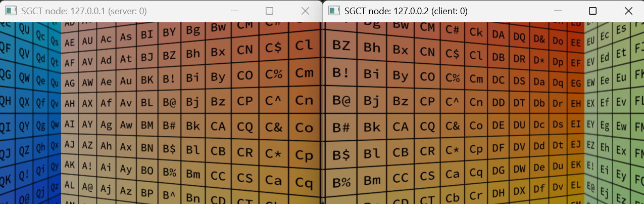Image resolution: width=644 pixels, height=204 pixels.
Task: Click the SGCT client window app icon
Action: point(334,11)
